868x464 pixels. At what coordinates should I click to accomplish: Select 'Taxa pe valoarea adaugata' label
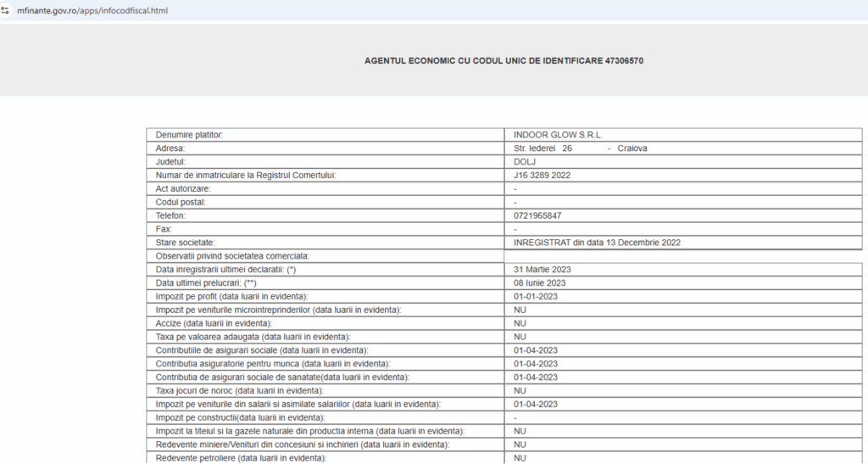click(x=253, y=337)
